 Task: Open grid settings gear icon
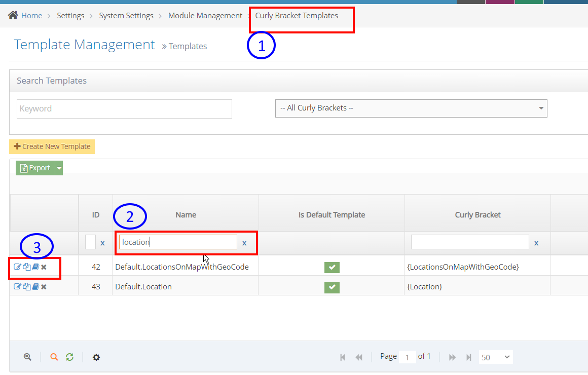tap(96, 357)
